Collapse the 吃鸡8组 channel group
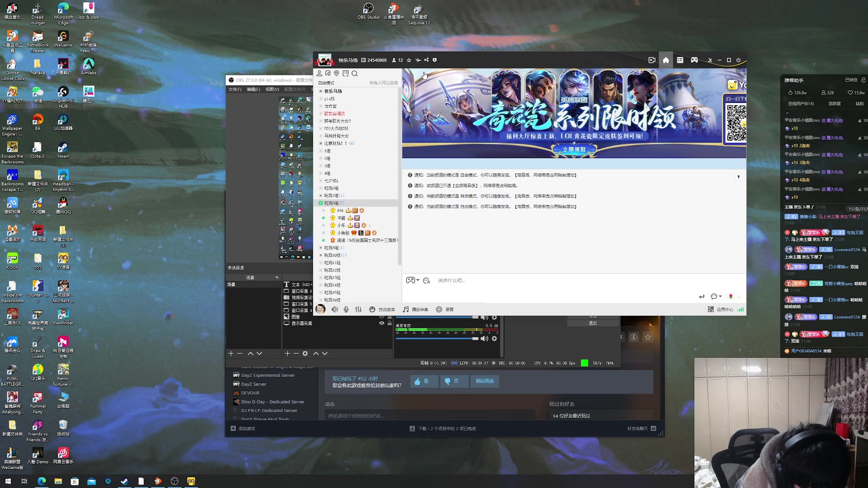The image size is (868, 488). tap(321, 203)
